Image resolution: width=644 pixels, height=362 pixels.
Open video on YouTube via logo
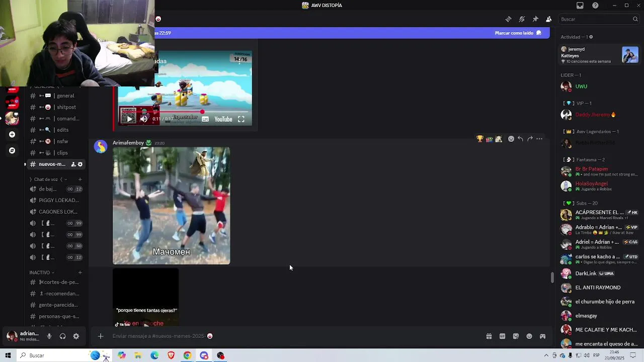(223, 119)
